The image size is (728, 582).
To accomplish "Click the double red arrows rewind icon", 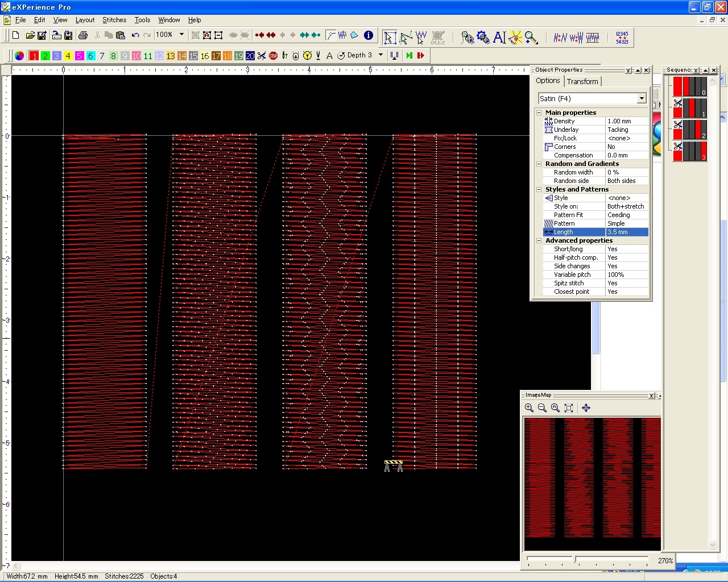I will click(271, 35).
